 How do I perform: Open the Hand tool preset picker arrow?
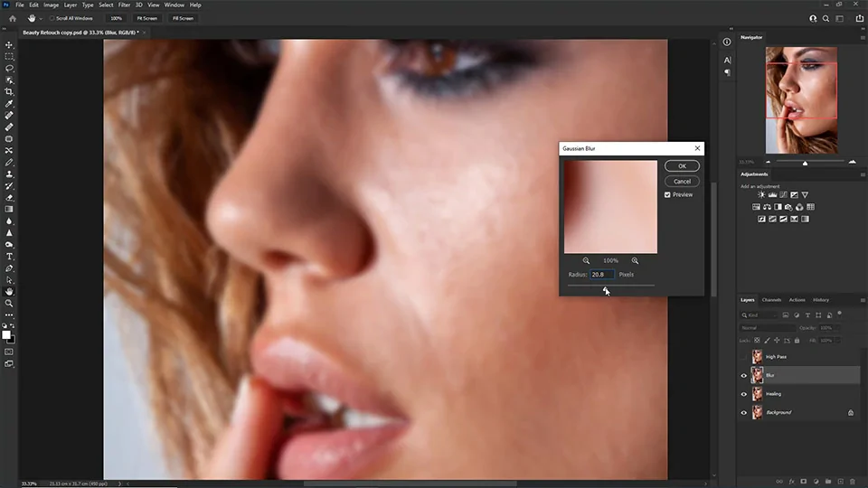coord(41,19)
